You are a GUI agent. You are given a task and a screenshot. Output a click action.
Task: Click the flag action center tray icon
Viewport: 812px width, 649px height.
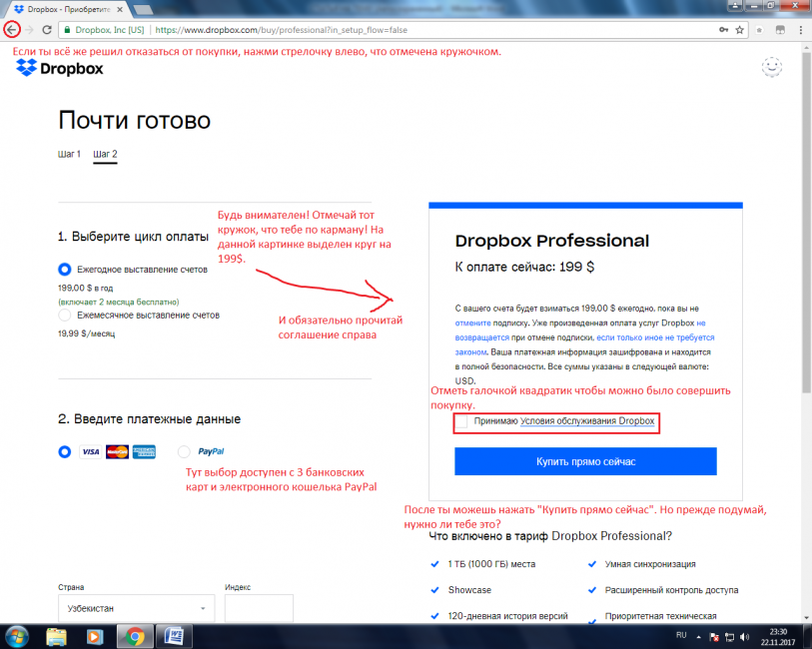click(x=714, y=637)
